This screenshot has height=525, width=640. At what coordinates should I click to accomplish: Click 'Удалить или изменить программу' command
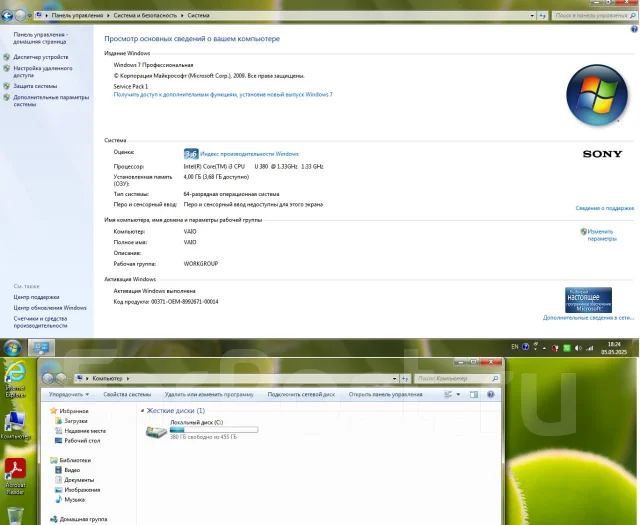point(209,394)
